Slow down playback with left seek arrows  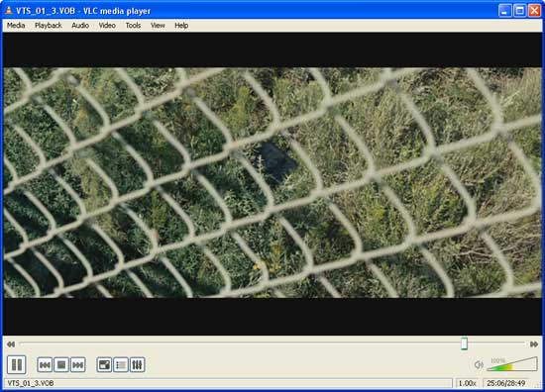pos(11,344)
